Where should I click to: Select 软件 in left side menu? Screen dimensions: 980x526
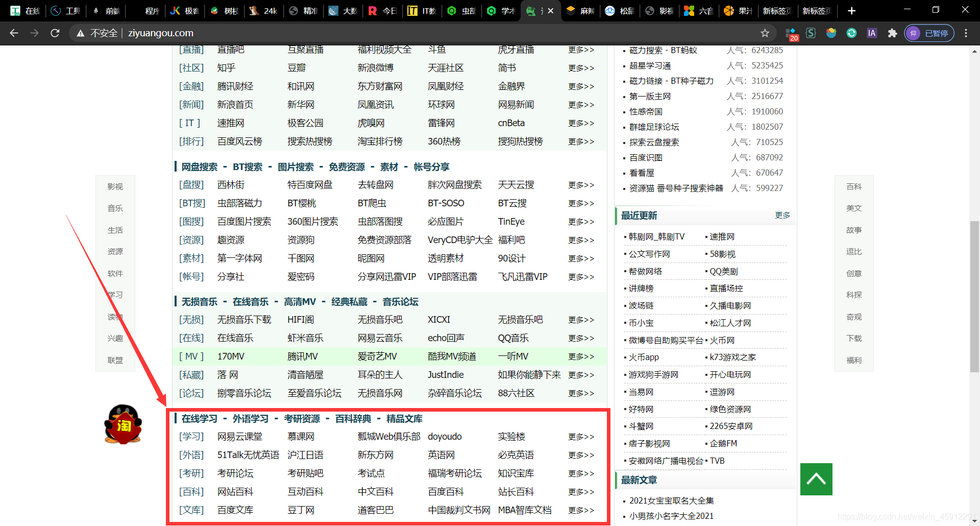pyautogui.click(x=115, y=274)
